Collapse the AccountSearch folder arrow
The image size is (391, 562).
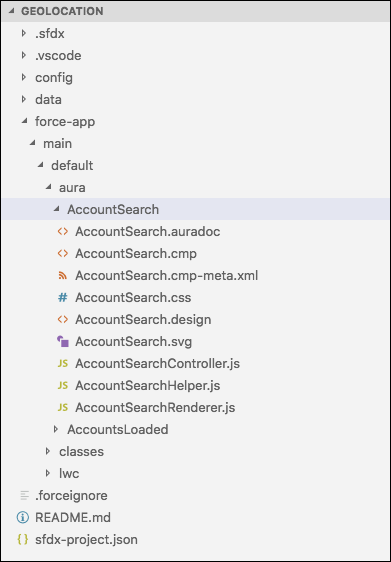click(x=56, y=209)
